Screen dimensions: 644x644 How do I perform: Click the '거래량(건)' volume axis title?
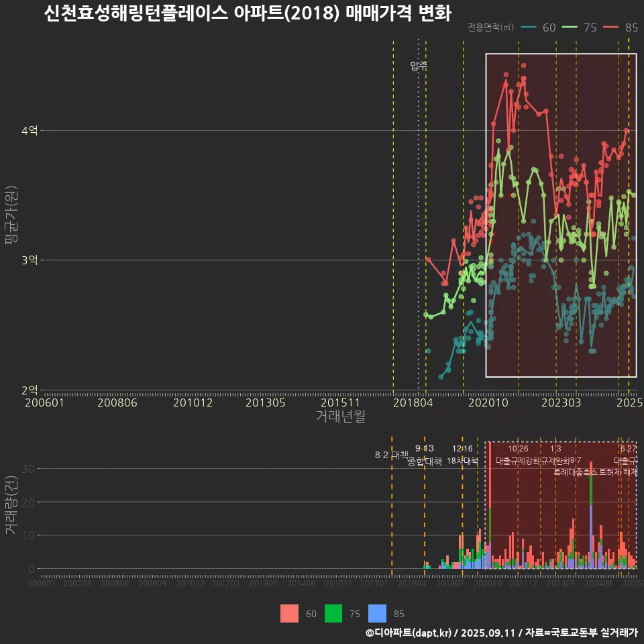pos(11,506)
